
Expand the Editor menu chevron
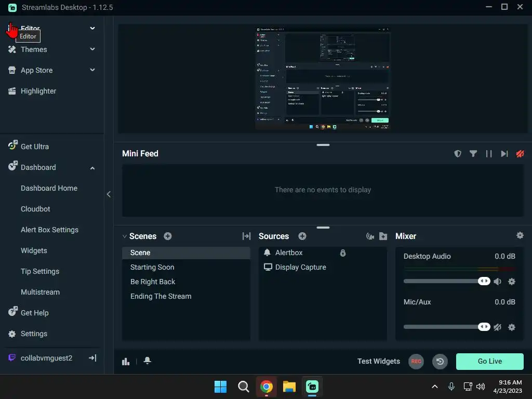pos(92,28)
